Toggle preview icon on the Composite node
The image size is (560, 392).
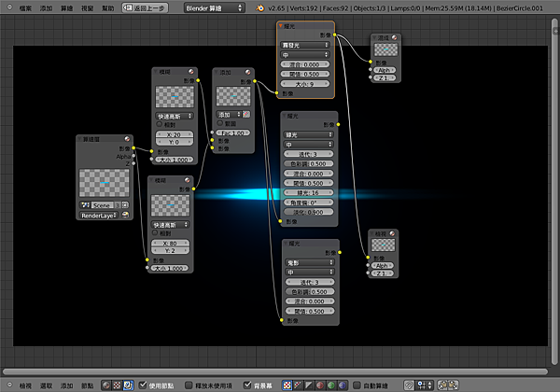(394, 38)
